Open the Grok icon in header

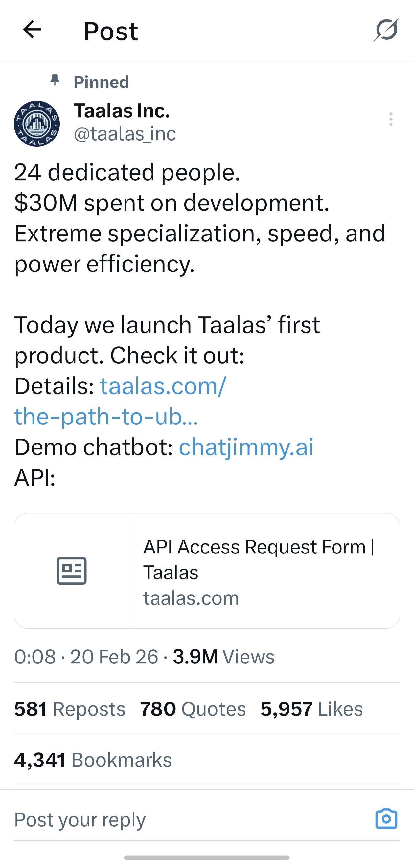(386, 30)
